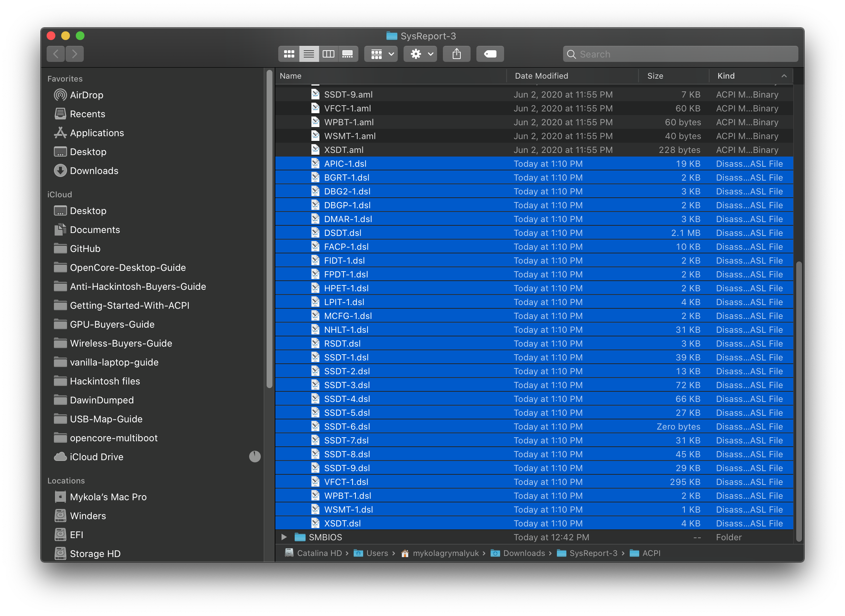845x616 pixels.
Task: Open iCloud Drive in sidebar
Action: (x=96, y=457)
